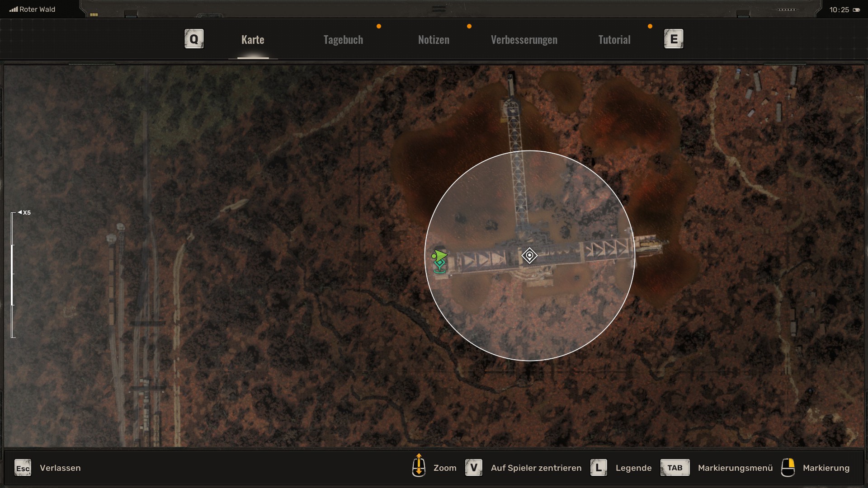
Task: Center map via Auf Spieler zentrieren
Action: coord(536,468)
